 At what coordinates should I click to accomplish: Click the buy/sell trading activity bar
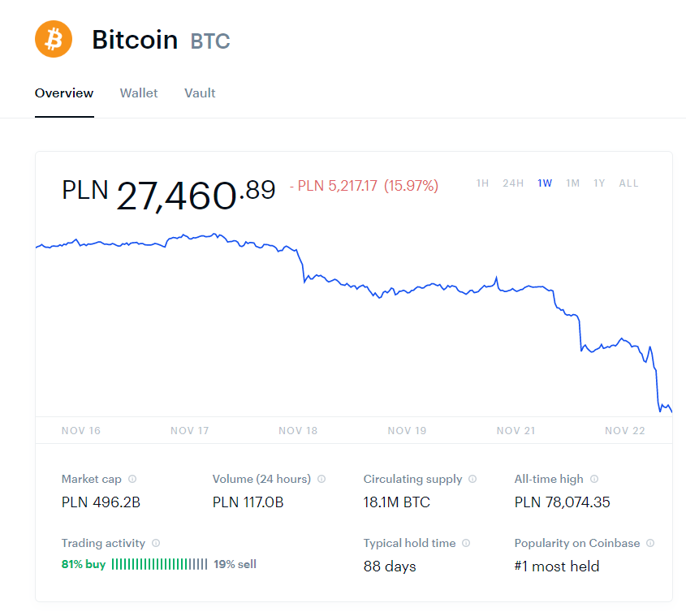click(159, 564)
